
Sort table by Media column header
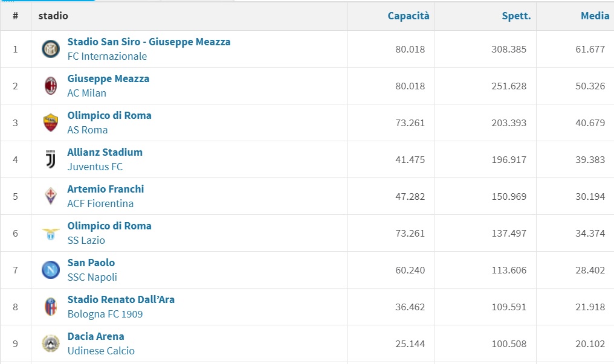[x=595, y=16]
